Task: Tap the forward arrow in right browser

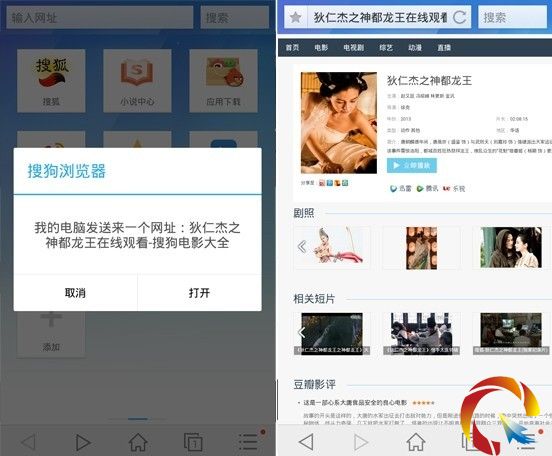Action: click(x=360, y=442)
